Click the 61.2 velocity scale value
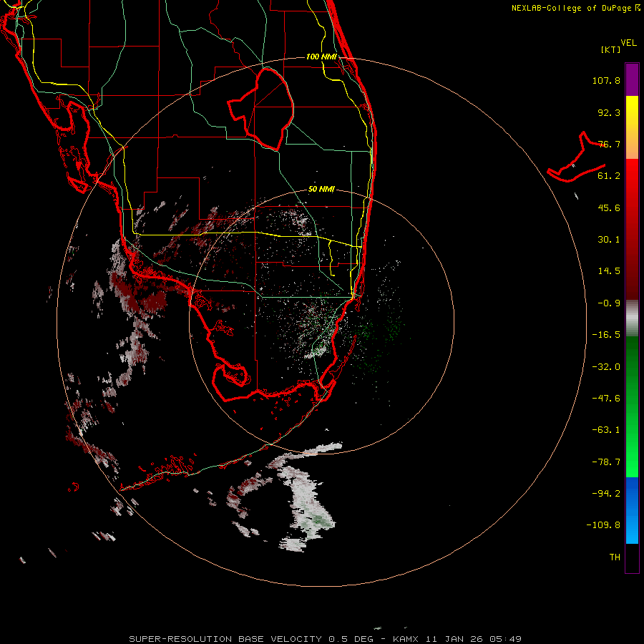Viewport: 644px width, 644px height. pyautogui.click(x=609, y=176)
